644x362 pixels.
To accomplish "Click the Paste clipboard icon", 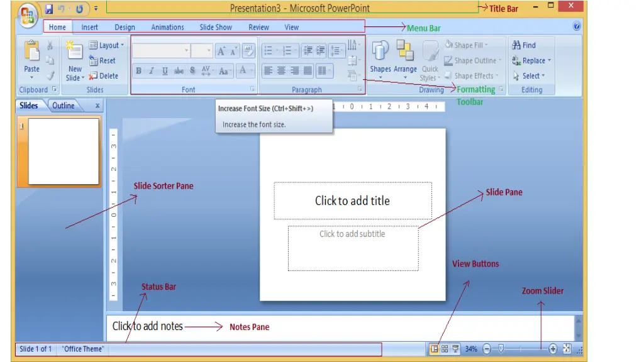I will 31,52.
